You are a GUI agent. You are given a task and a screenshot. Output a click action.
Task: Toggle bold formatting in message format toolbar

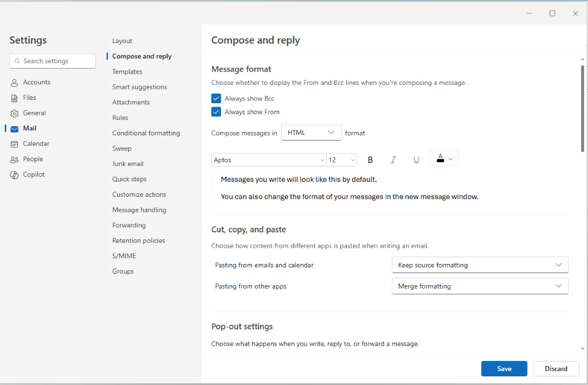point(370,160)
